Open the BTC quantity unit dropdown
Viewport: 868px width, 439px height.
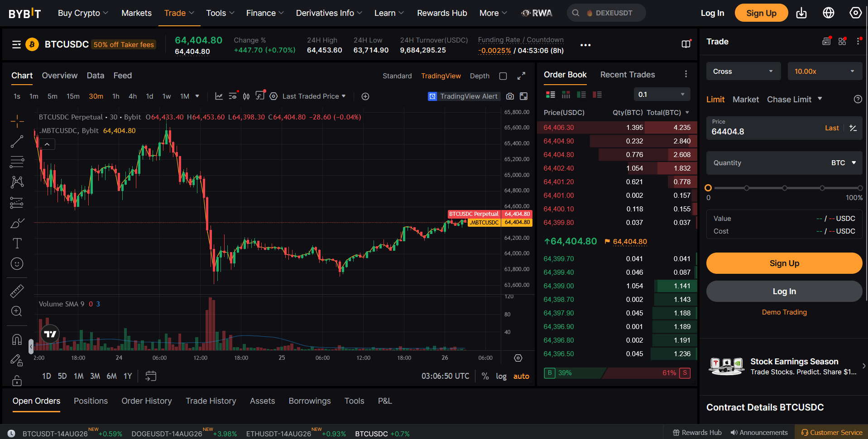coord(844,163)
